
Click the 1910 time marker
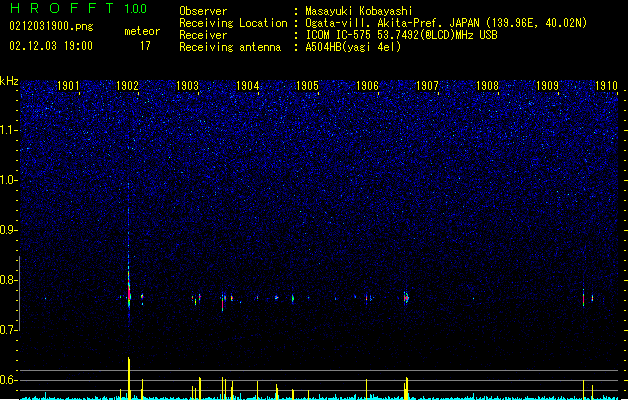tap(607, 85)
